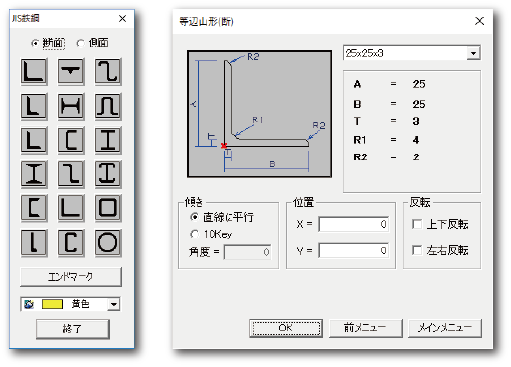
Task: Click the yellow color swatch
Action: (52, 304)
